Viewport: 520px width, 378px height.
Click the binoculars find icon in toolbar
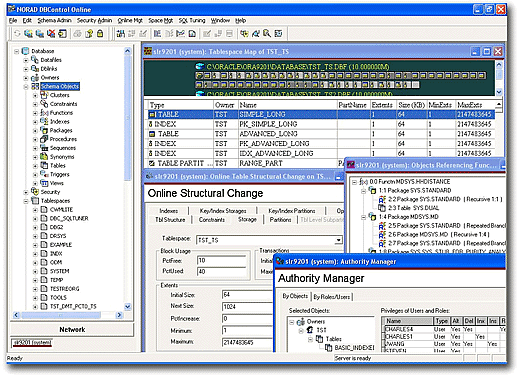[x=121, y=34]
